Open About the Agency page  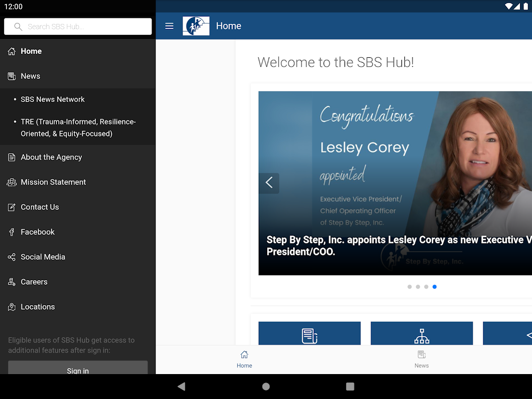[x=78, y=157]
